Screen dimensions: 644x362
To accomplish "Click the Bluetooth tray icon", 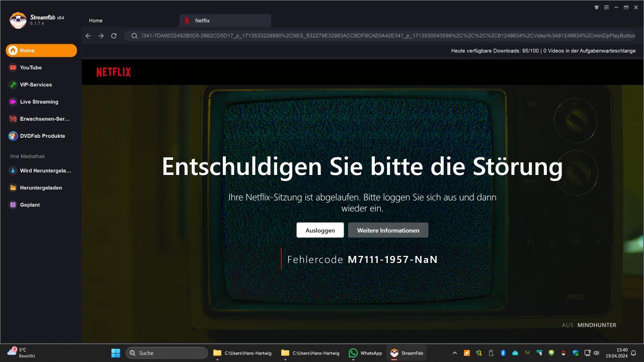I will tap(503, 353).
